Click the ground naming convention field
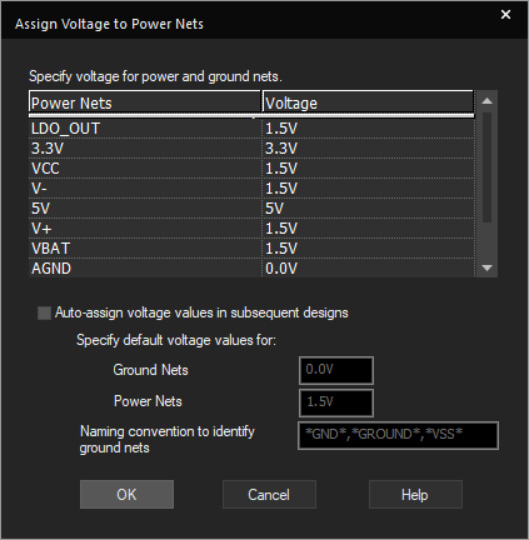Screen dimensions: 529x540 [x=398, y=435]
